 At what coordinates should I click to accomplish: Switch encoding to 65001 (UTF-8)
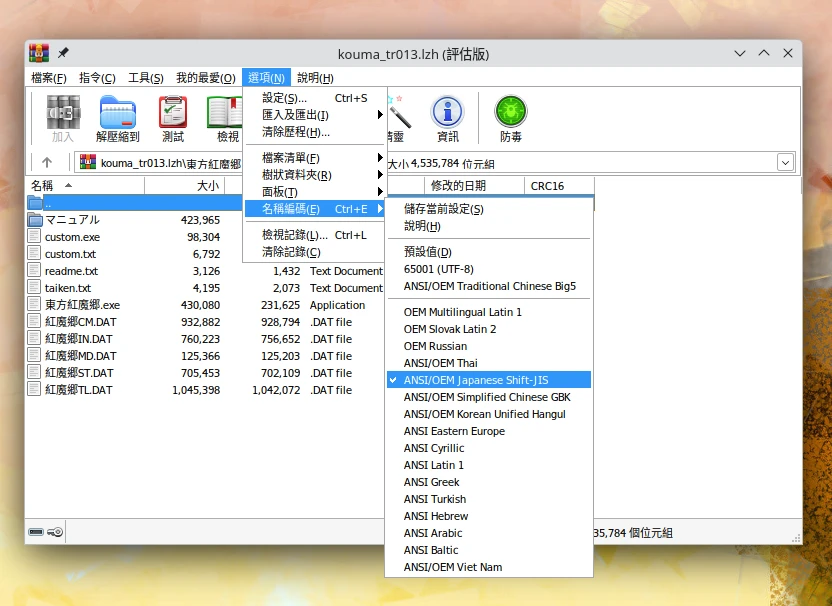point(438,269)
